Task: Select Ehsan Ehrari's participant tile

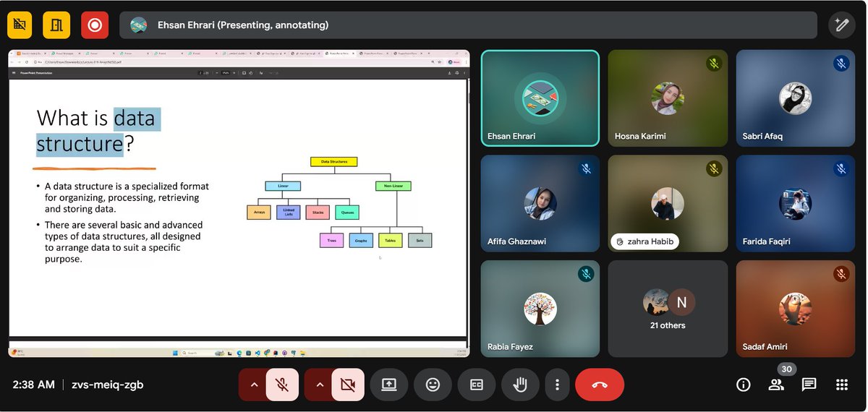Action: pyautogui.click(x=540, y=98)
